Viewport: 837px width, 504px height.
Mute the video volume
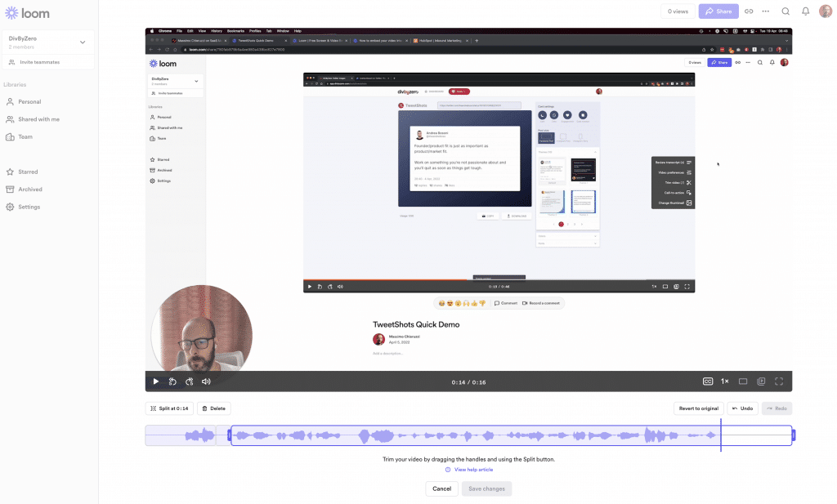(x=206, y=381)
